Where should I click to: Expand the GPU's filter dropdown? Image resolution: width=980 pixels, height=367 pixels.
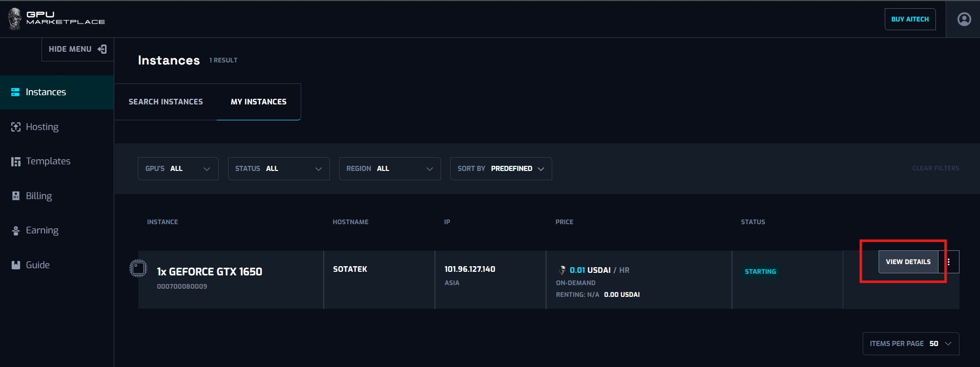coord(178,169)
